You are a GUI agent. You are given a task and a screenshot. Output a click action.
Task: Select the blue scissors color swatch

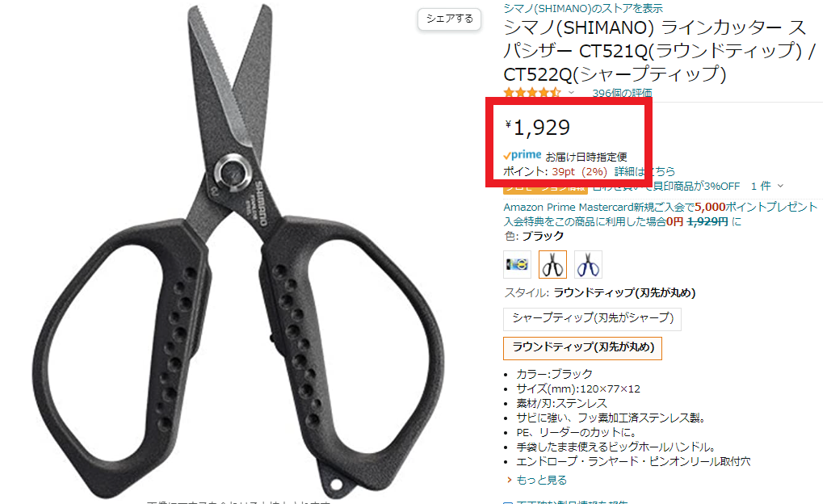(x=588, y=264)
